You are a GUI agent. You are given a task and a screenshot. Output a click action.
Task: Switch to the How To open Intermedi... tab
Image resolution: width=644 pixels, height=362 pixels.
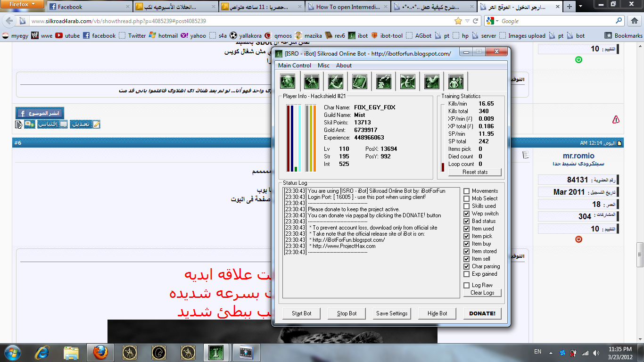click(347, 7)
